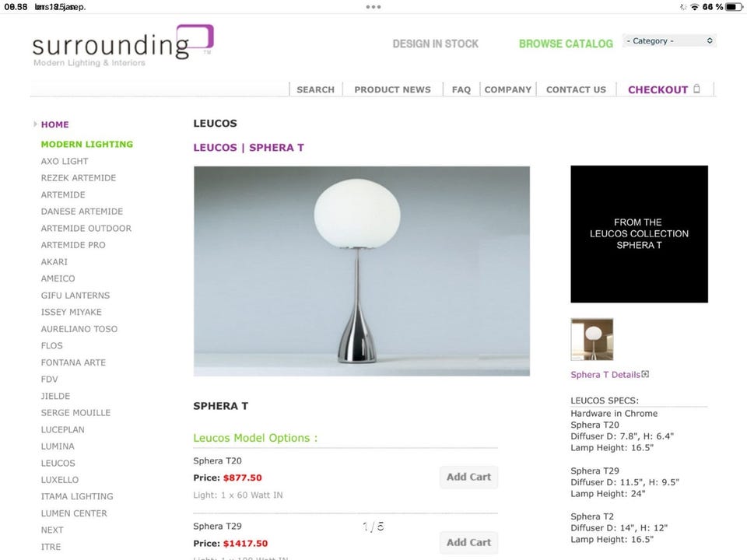Open the checkout lock icon
The width and height of the screenshot is (747, 560).
pyautogui.click(x=696, y=89)
